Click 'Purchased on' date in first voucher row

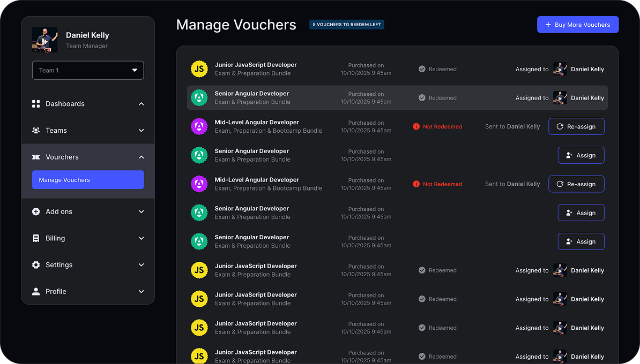[366, 69]
